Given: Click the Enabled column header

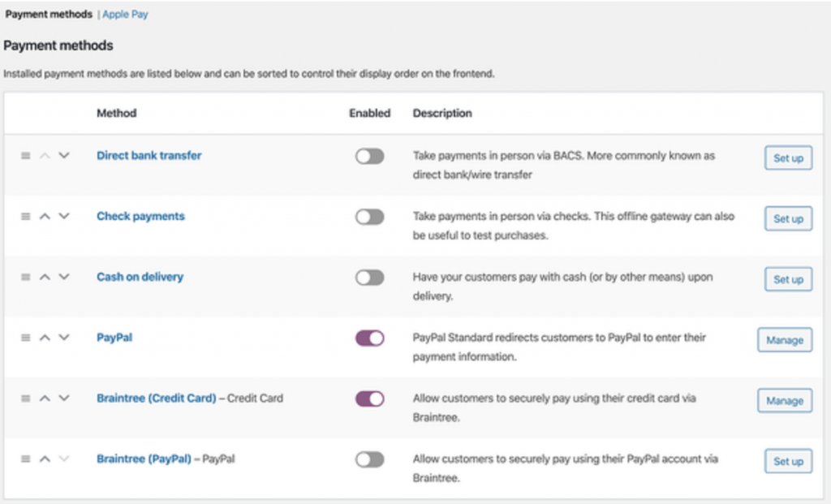Looking at the screenshot, I should pyautogui.click(x=369, y=114).
